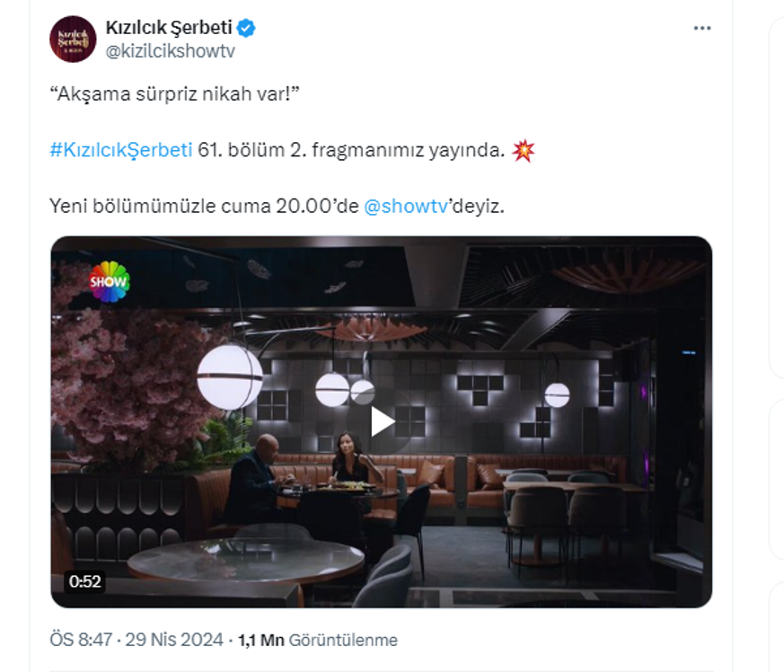Open the #KızılcıkŞerbeti hashtag
The height and width of the screenshot is (672, 784).
click(121, 150)
